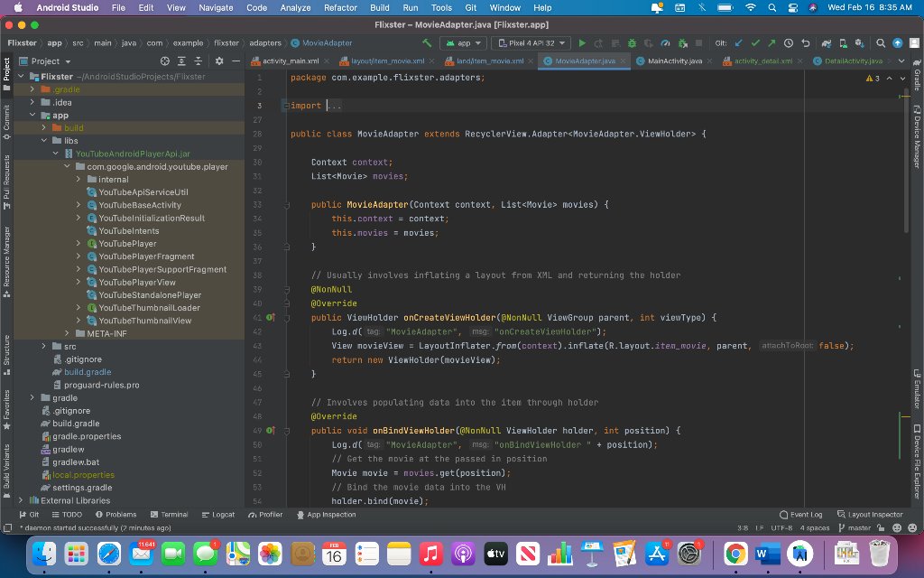Screen dimensions: 924x578
Task: Click the Select Opened File target icon
Action: pyautogui.click(x=165, y=61)
